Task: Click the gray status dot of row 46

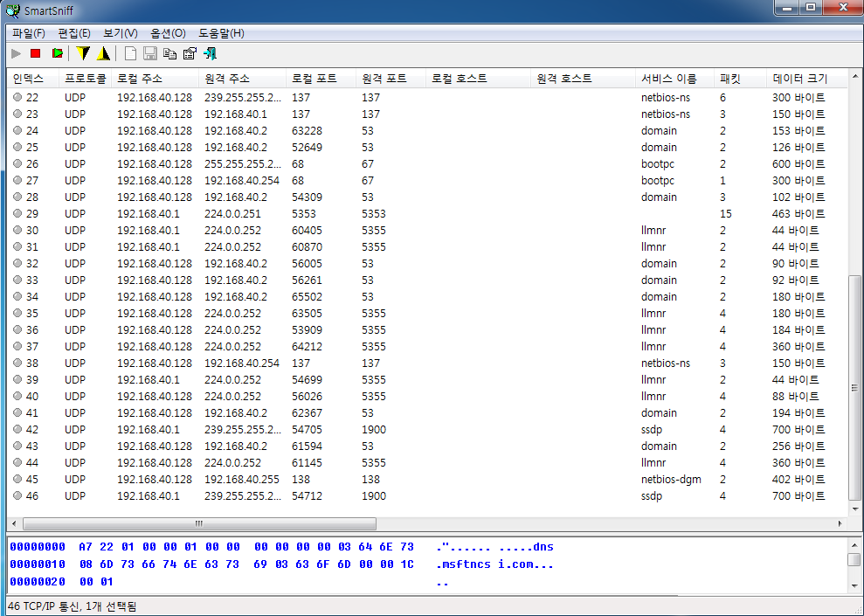Action: pos(17,495)
